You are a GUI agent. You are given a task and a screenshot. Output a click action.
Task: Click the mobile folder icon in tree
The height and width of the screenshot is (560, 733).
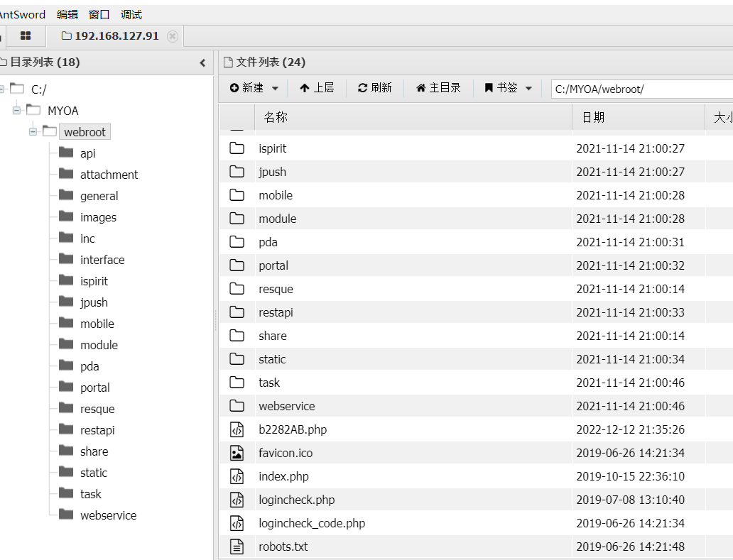pyautogui.click(x=66, y=323)
